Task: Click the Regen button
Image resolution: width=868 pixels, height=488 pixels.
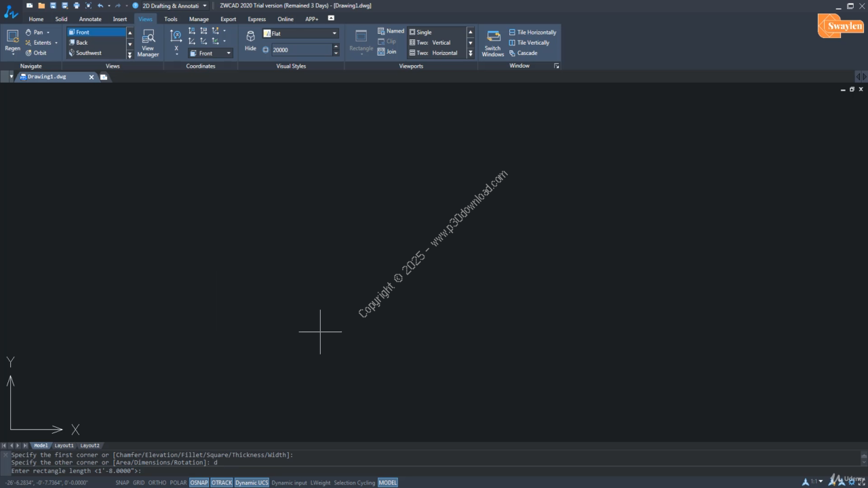Action: [12, 42]
